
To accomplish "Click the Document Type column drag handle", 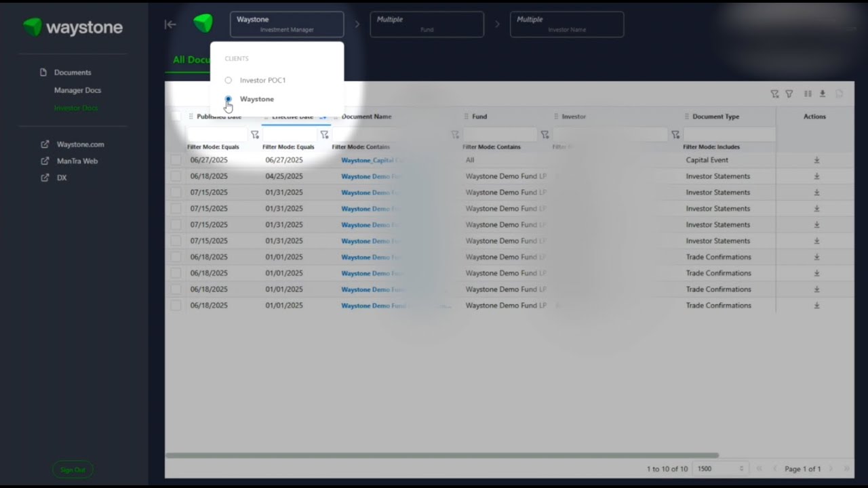I will tap(687, 117).
